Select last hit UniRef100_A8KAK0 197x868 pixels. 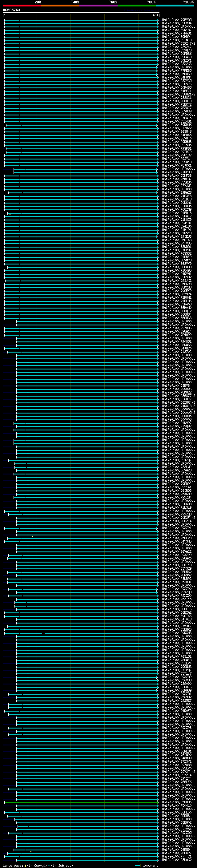coord(177,860)
